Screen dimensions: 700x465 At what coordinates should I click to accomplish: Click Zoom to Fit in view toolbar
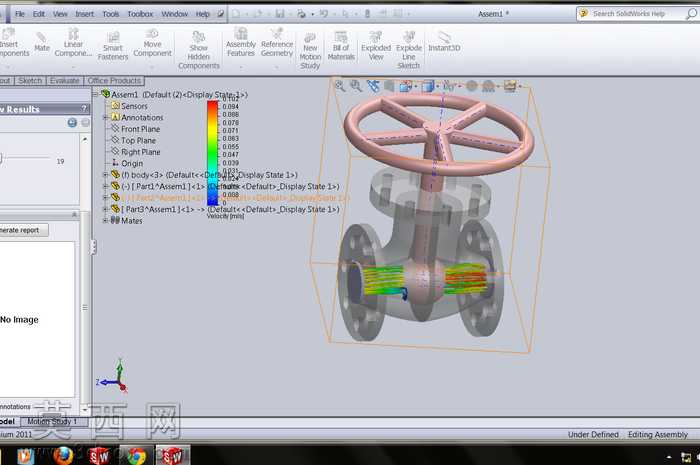pyautogui.click(x=340, y=86)
